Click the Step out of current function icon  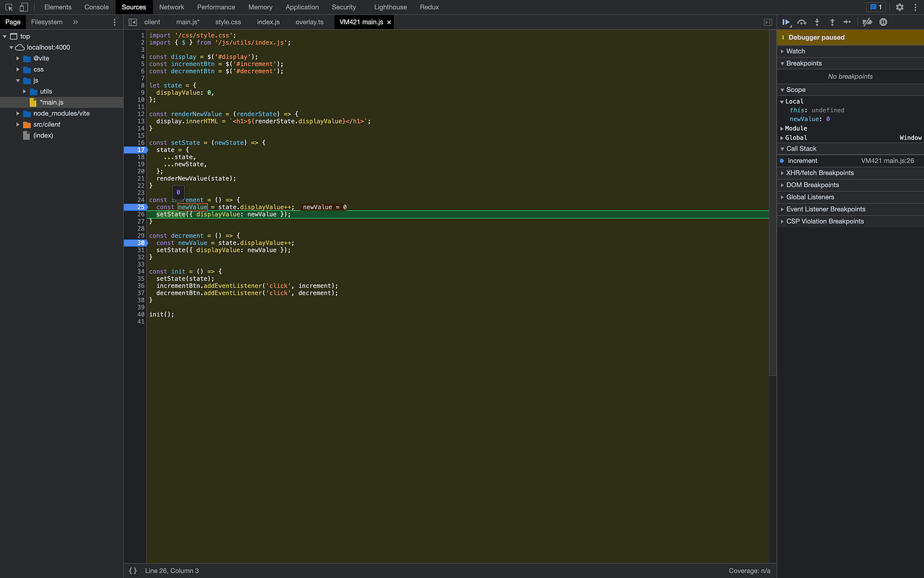pyautogui.click(x=832, y=22)
